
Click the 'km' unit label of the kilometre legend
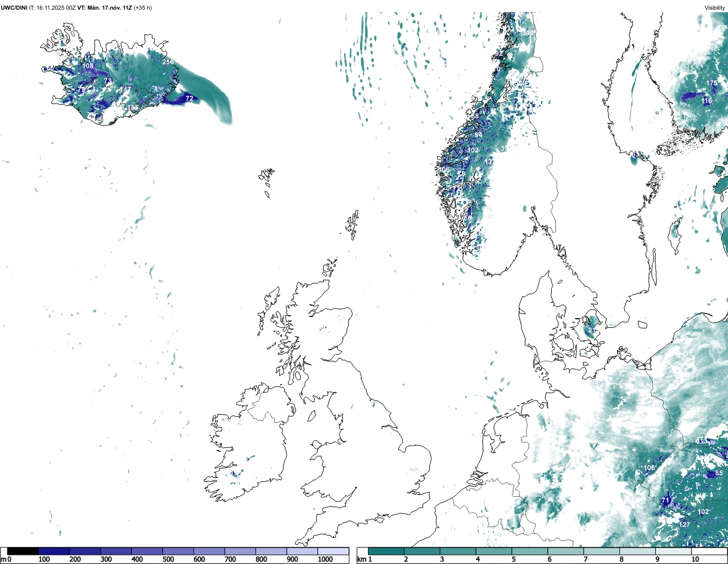click(x=362, y=559)
